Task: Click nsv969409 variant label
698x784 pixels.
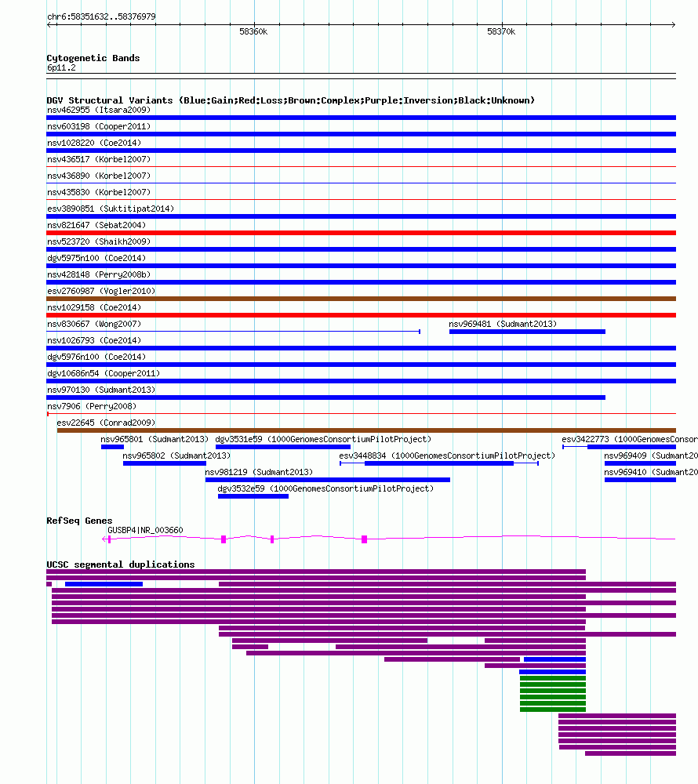Action: click(650, 456)
